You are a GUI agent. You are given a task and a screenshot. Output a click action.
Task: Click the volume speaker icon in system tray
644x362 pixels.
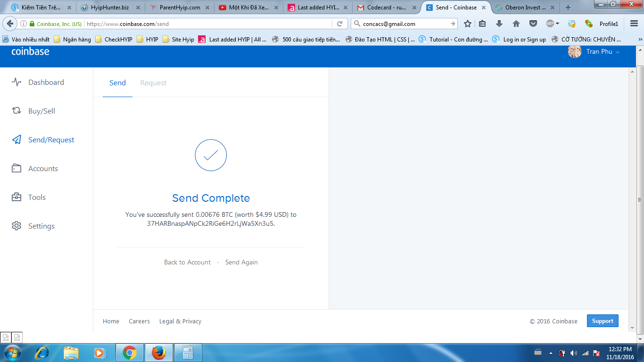coord(573,353)
